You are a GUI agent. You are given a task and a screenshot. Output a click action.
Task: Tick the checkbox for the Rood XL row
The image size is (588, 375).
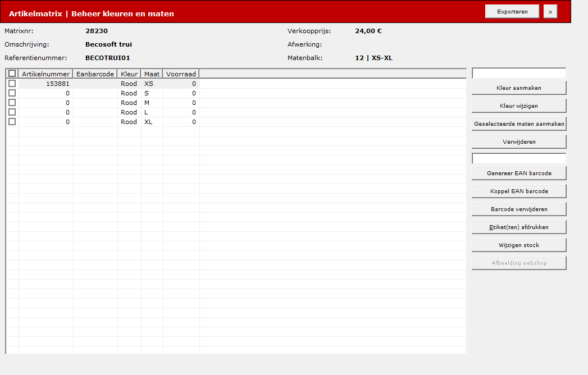[x=12, y=121]
